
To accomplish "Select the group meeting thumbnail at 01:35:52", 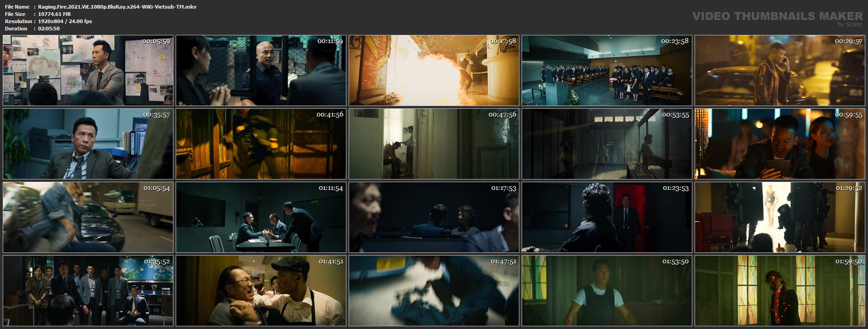I will [88, 290].
